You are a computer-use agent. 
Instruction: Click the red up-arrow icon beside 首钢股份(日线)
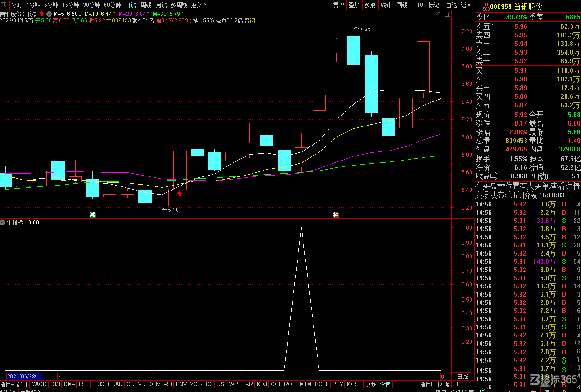coord(42,14)
